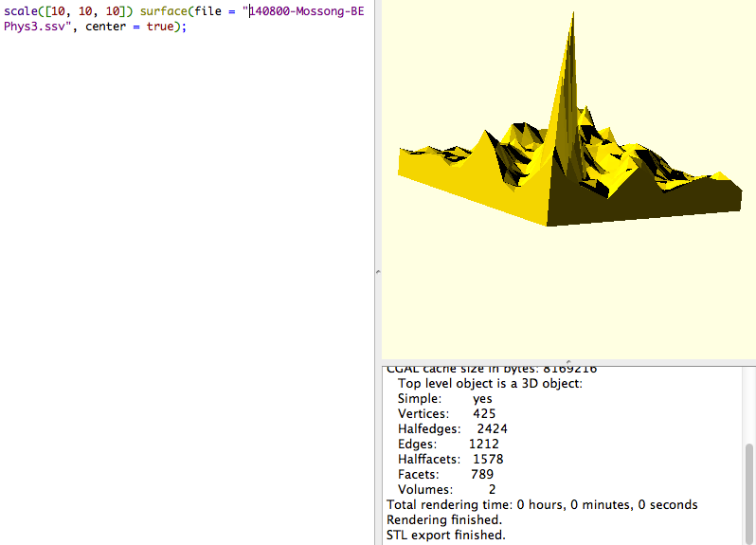
Task: Click the 'true' value in the code
Action: pyautogui.click(x=161, y=27)
